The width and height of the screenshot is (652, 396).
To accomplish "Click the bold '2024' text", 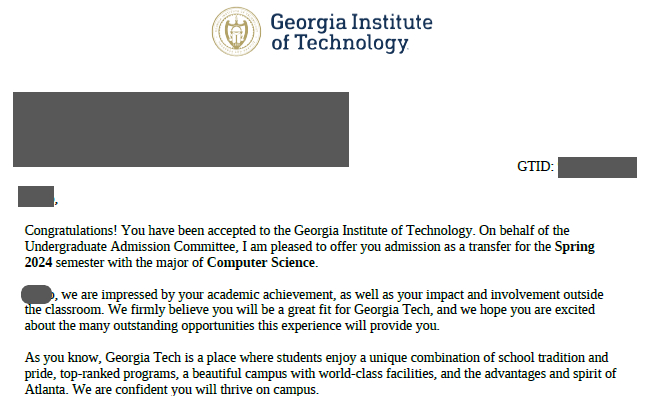I will click(38, 262).
